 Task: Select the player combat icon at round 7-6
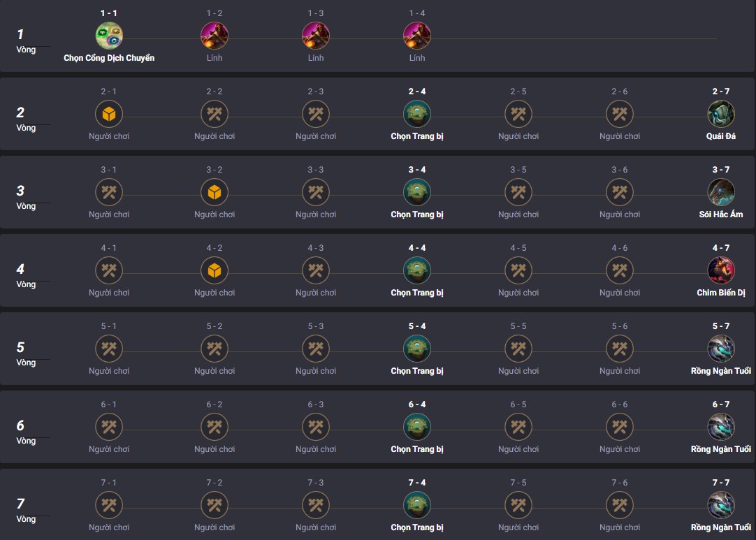pos(620,505)
